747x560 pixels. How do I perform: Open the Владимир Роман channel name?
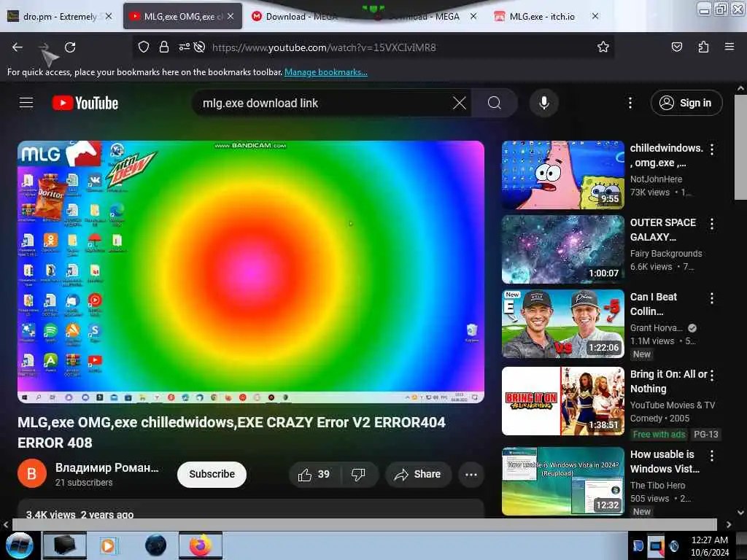pos(107,467)
